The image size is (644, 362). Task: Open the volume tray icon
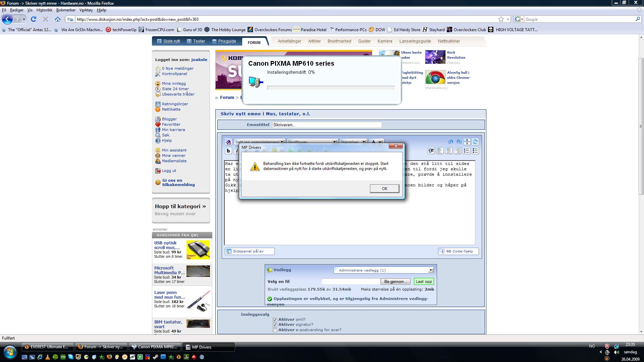click(616, 352)
